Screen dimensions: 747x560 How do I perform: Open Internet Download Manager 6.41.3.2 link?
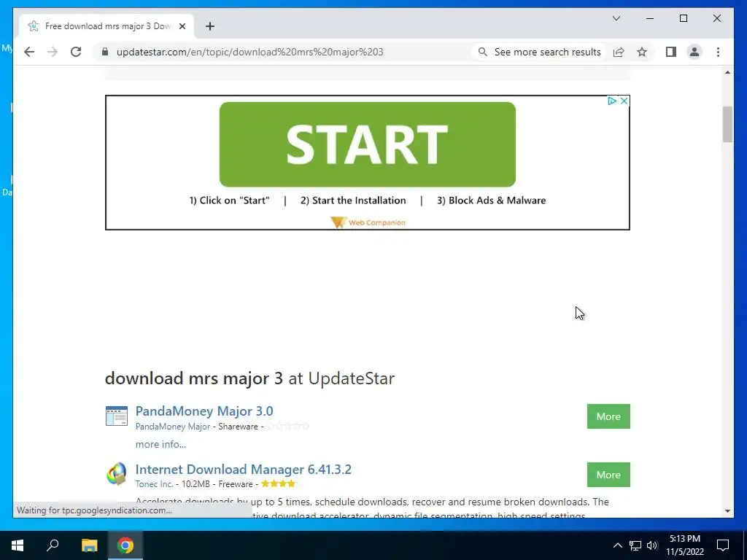(244, 469)
